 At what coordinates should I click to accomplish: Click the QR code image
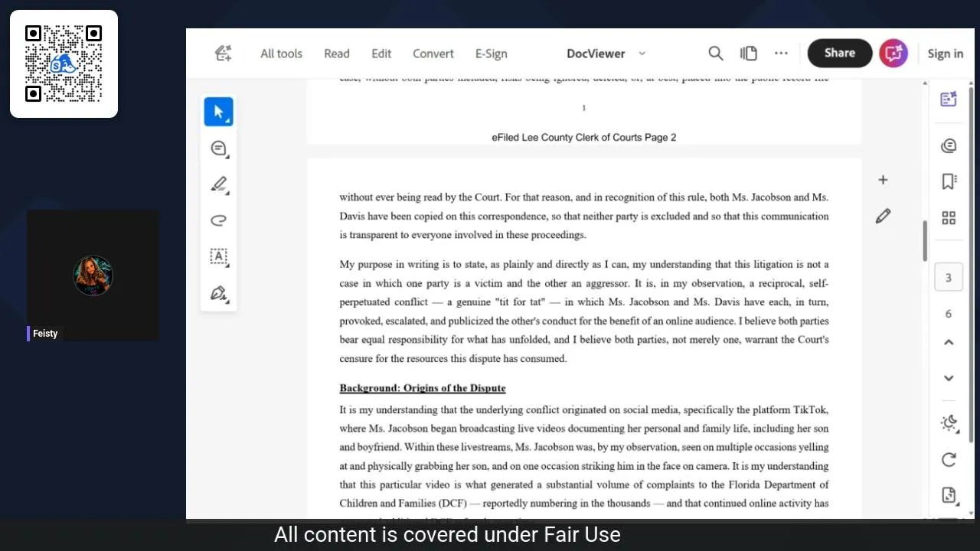pos(64,64)
